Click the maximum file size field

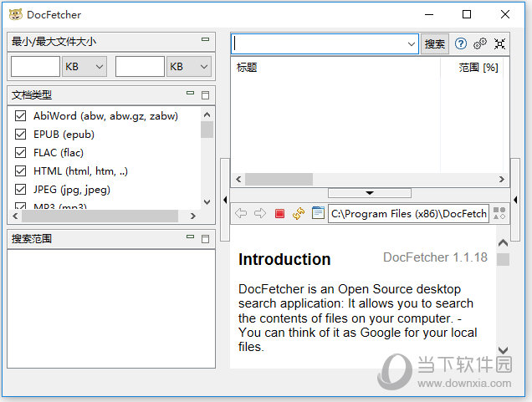(x=140, y=66)
